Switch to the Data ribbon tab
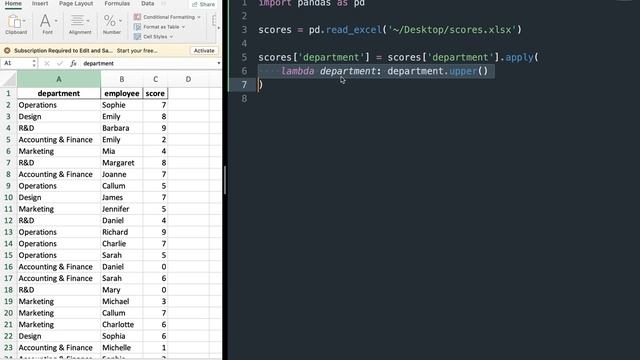 [x=147, y=4]
